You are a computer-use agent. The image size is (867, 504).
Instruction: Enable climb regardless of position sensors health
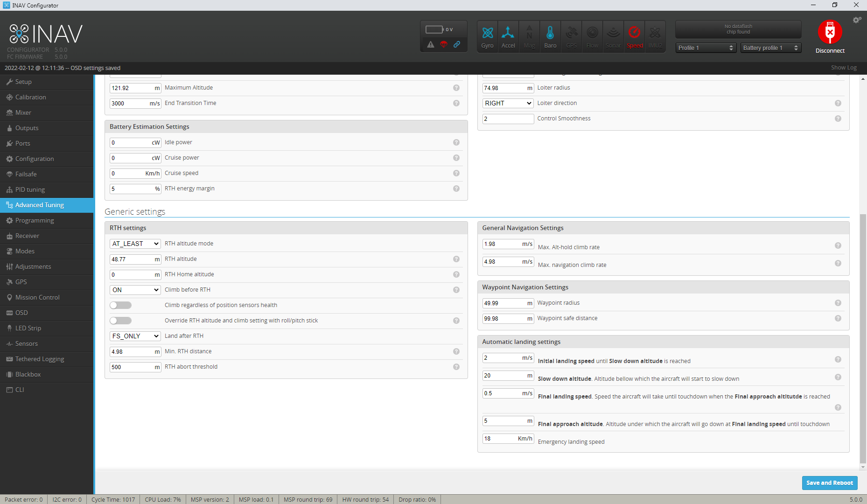pyautogui.click(x=120, y=305)
